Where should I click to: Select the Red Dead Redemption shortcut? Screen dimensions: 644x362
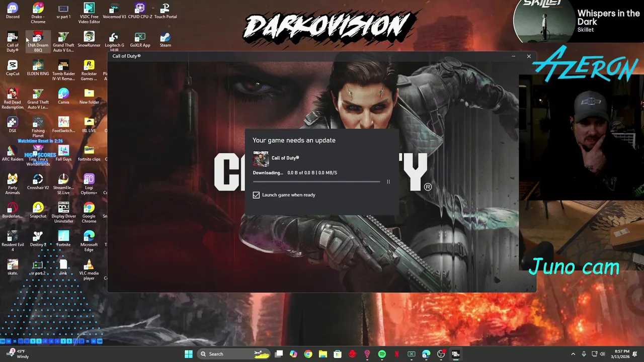coord(13,99)
